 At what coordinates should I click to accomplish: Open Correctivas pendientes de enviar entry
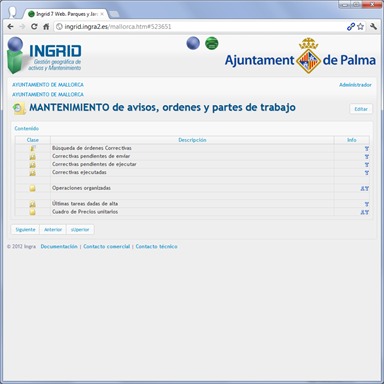tap(91, 156)
